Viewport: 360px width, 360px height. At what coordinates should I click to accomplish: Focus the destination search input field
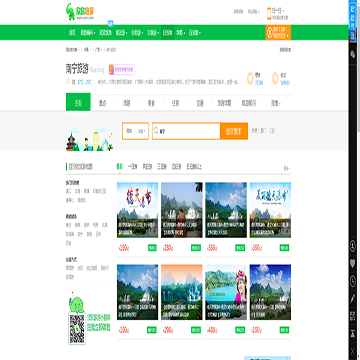tap(186, 131)
